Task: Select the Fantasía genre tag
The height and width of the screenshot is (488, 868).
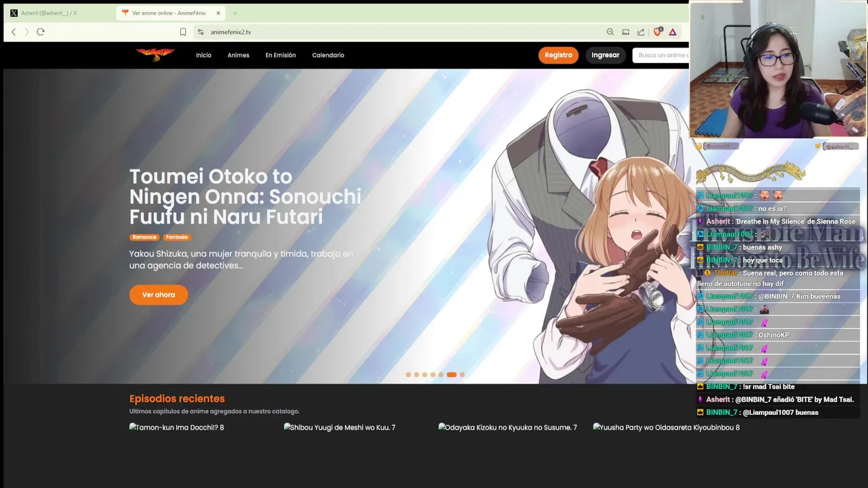Action: [x=177, y=237]
